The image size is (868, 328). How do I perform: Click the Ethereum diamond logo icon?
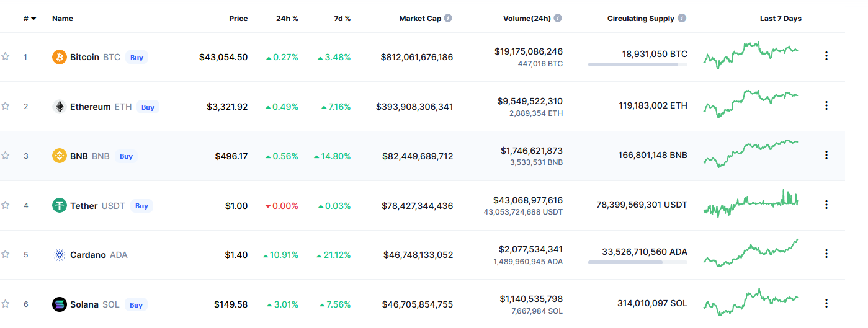(60, 107)
